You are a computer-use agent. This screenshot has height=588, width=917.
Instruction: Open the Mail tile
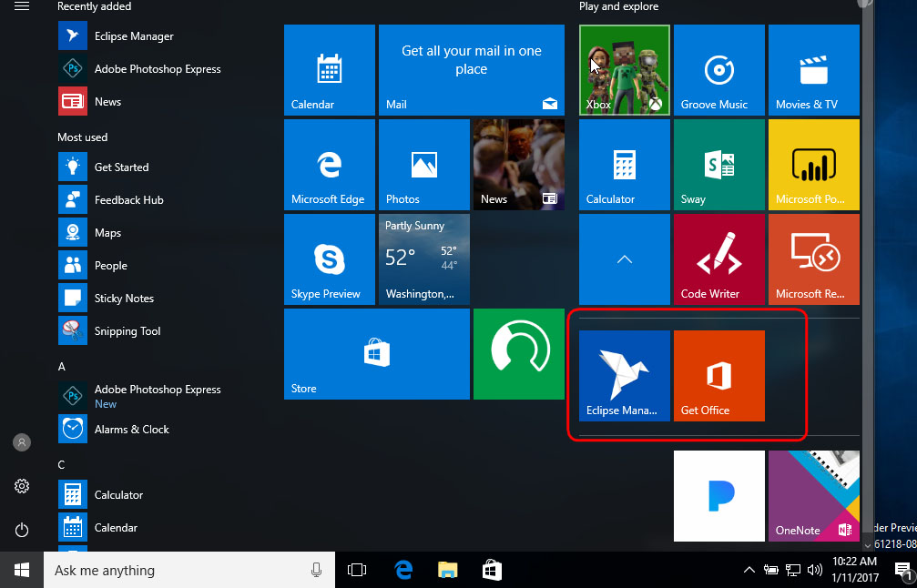[x=472, y=69]
